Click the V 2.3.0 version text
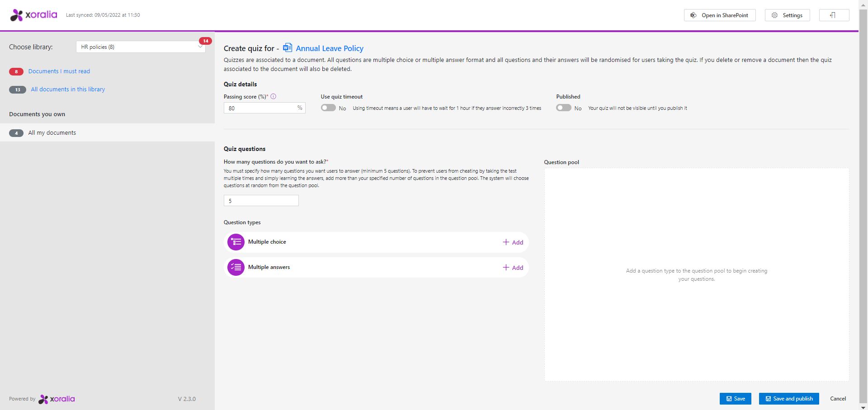 (x=187, y=399)
